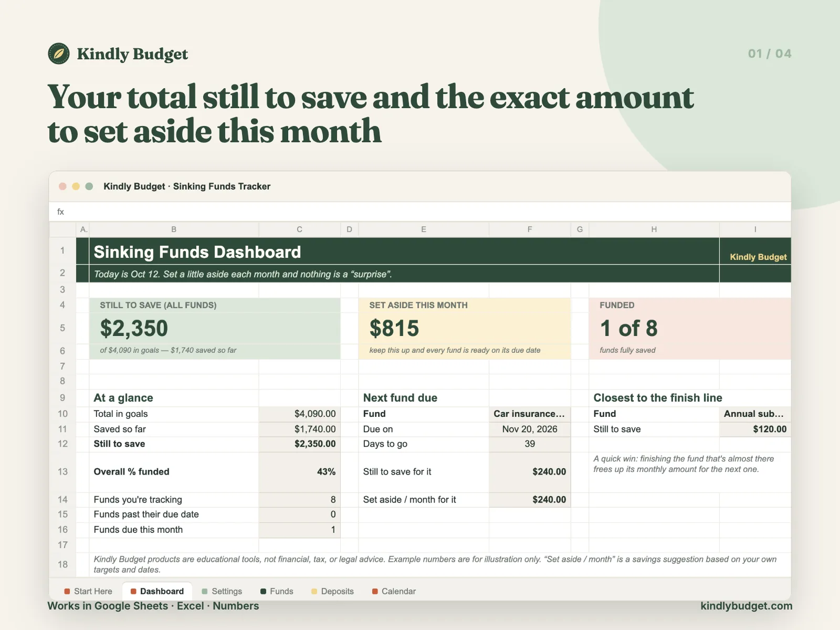This screenshot has width=840, height=630.
Task: Select row 5 header
Action: [62, 328]
